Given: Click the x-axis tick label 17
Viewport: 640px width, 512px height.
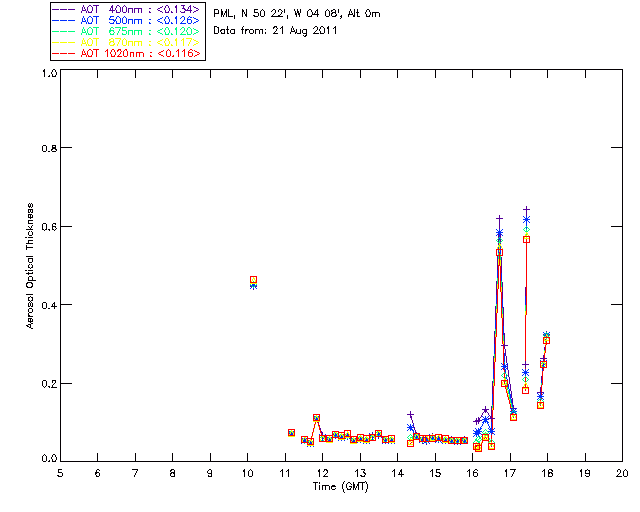Looking at the screenshot, I should click(x=510, y=473).
